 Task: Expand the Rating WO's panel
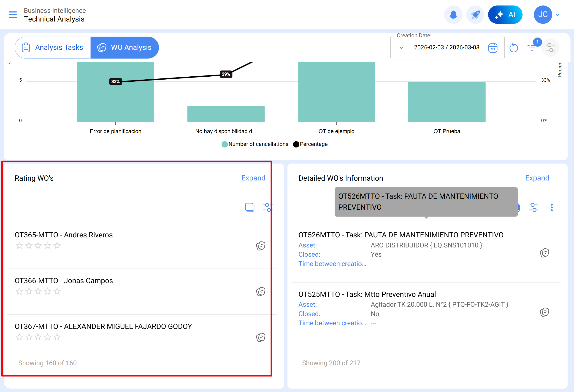click(x=253, y=178)
